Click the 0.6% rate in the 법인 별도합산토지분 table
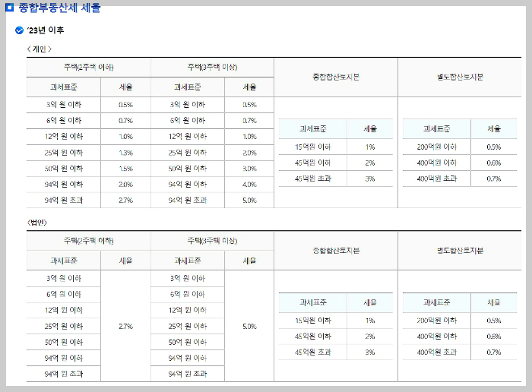 coord(494,337)
